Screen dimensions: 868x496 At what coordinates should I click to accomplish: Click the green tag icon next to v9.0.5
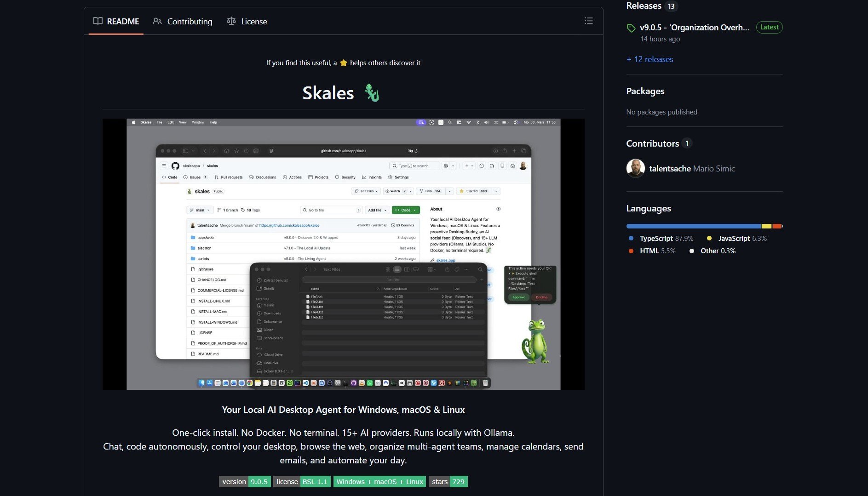pyautogui.click(x=631, y=28)
